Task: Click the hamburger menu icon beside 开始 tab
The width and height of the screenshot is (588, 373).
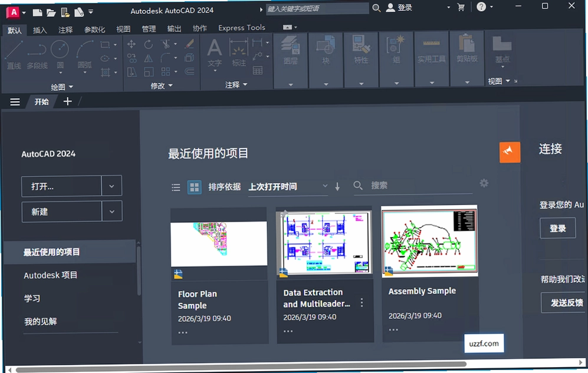Action: 15,102
